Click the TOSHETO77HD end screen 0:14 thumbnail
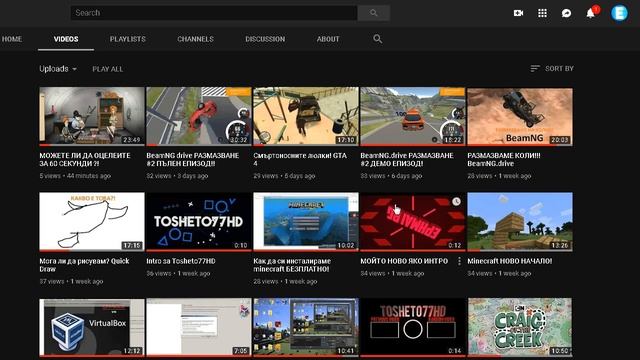640x360 pixels. click(x=413, y=327)
